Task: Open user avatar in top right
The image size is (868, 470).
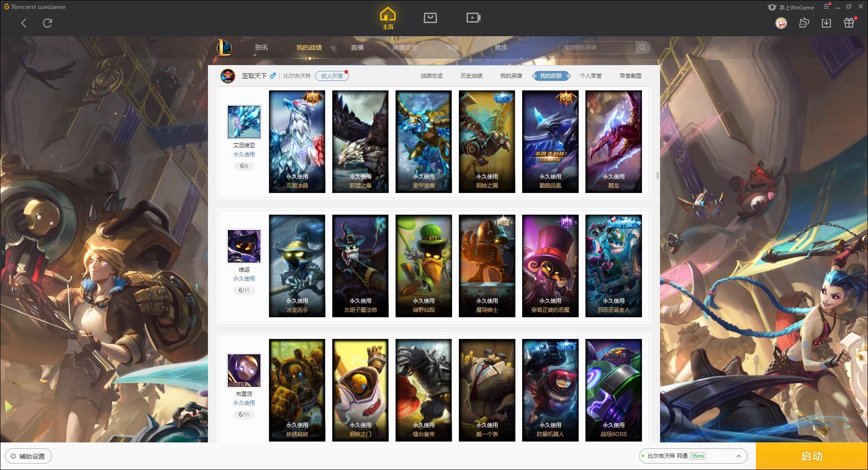Action: (x=781, y=23)
